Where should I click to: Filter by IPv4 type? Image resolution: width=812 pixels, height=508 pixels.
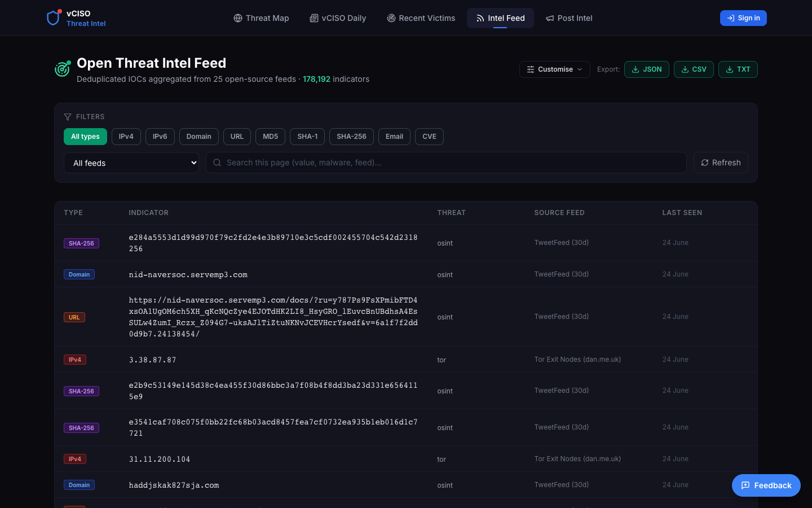(126, 137)
